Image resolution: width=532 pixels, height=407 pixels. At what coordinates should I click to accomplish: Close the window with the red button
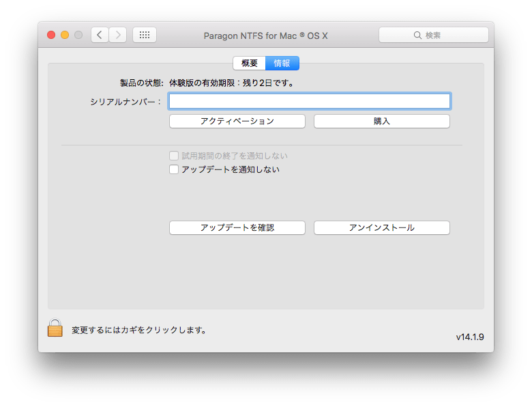point(51,35)
